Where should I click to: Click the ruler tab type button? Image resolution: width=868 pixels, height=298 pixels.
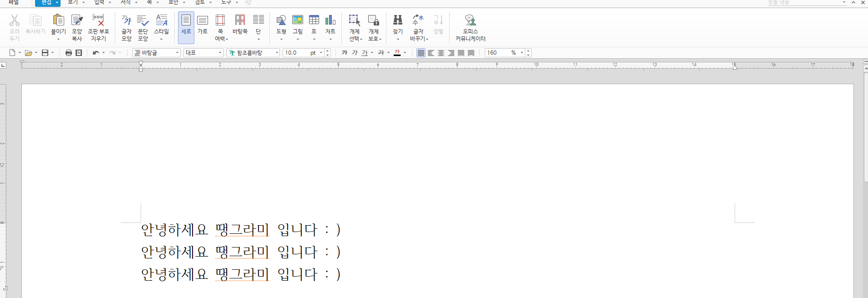pyautogui.click(x=3, y=66)
